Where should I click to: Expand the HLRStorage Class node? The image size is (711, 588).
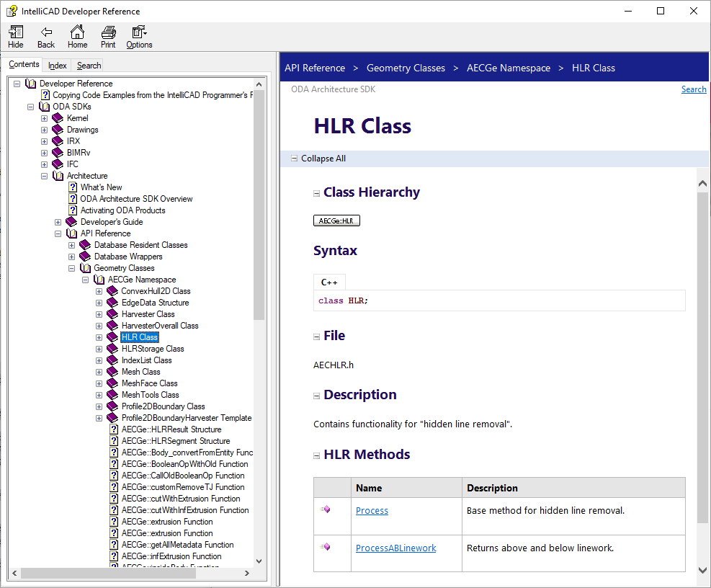pos(99,349)
